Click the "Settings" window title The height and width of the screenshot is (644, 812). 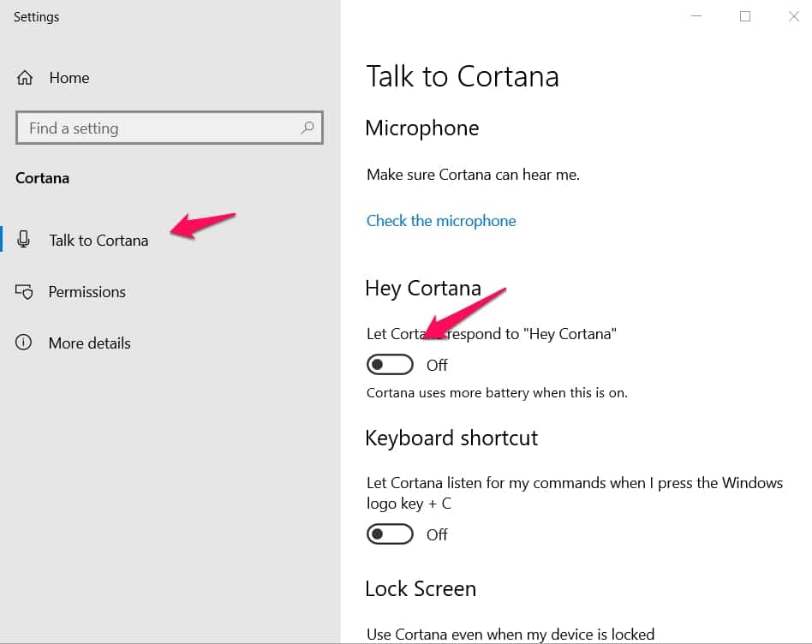(36, 17)
